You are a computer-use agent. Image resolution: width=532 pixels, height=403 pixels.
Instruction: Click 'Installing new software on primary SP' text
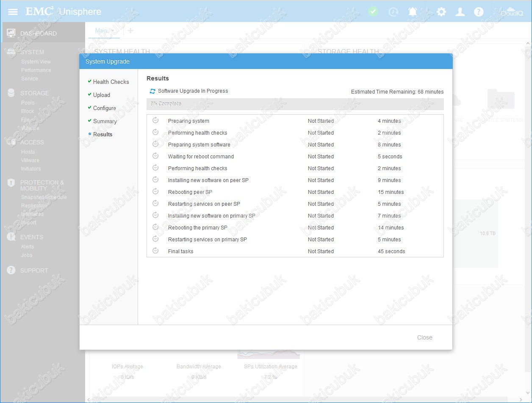[x=212, y=216]
